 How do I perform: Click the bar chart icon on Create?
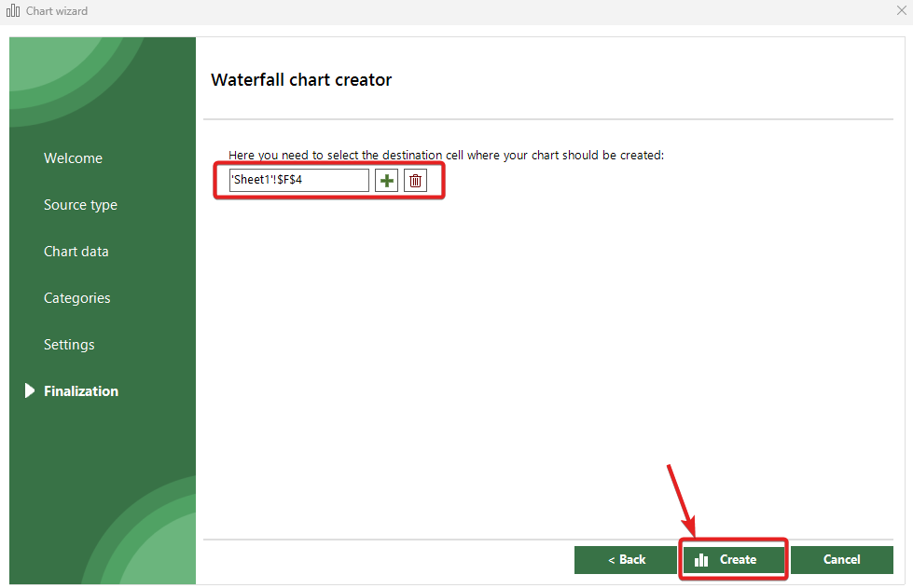[702, 560]
